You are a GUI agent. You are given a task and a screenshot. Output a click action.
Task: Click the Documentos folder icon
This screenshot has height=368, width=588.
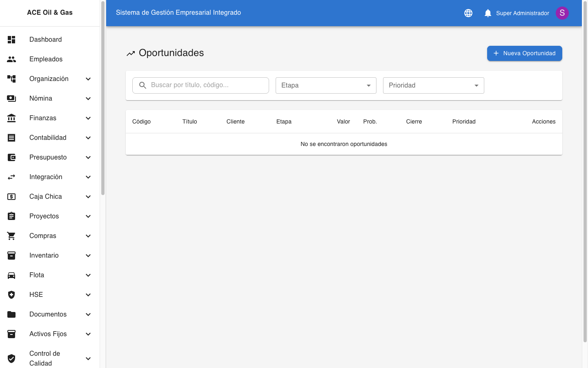coord(11,314)
